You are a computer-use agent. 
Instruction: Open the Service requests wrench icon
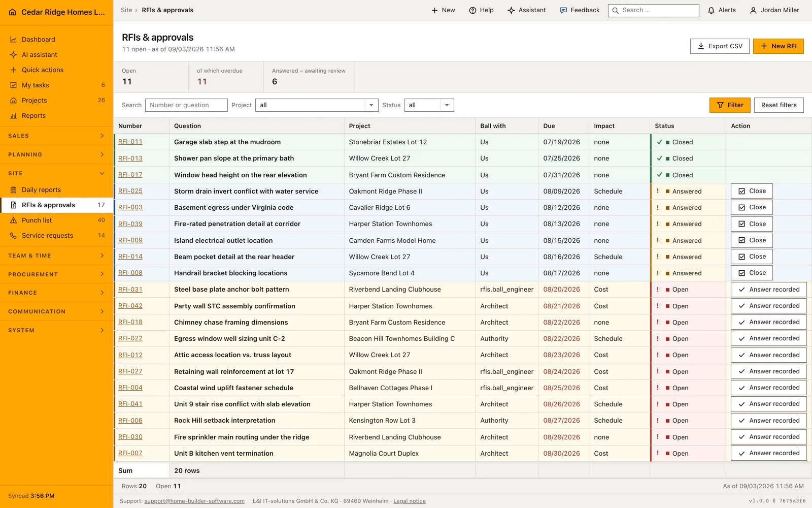[14, 236]
